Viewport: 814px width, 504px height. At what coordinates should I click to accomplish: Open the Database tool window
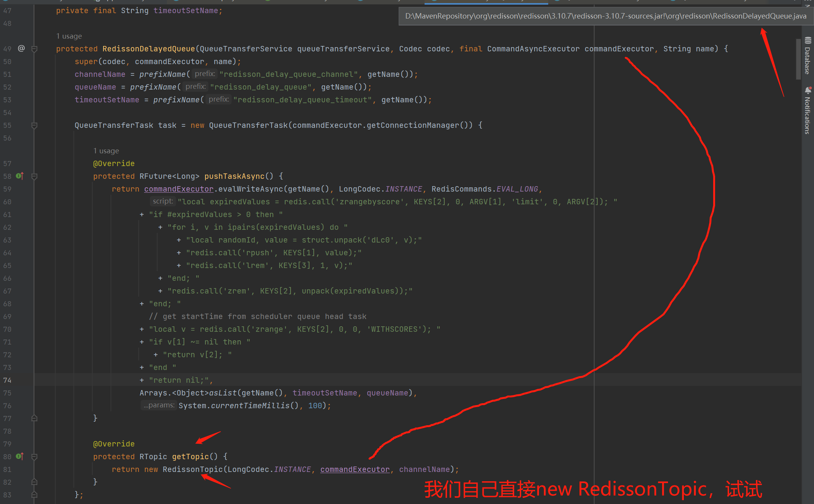tap(807, 56)
